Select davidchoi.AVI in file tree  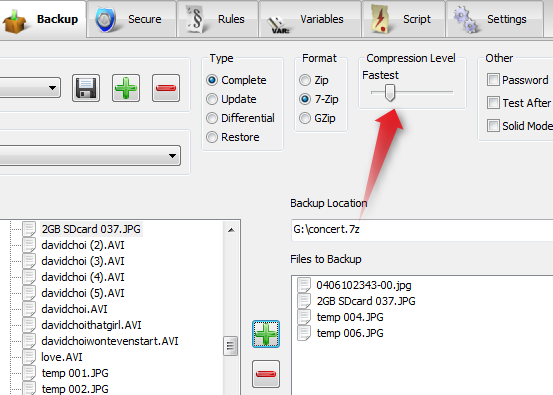coord(74,309)
